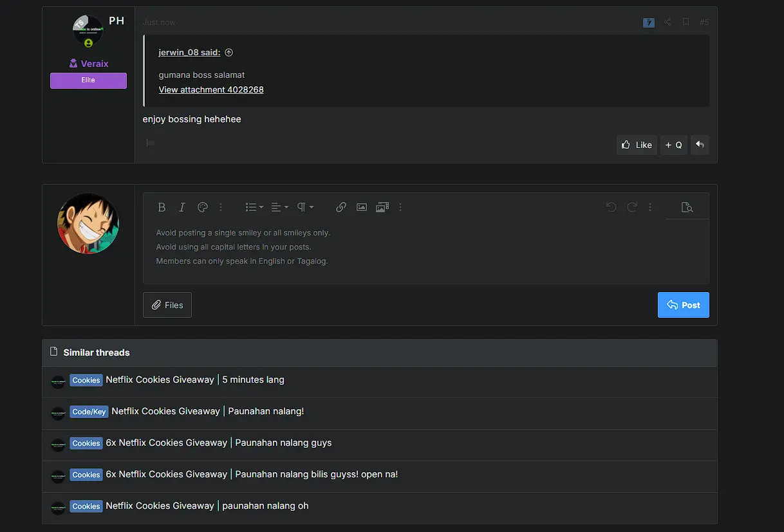The height and width of the screenshot is (532, 784).
Task: Redo the last edit in the editor
Action: 632,207
